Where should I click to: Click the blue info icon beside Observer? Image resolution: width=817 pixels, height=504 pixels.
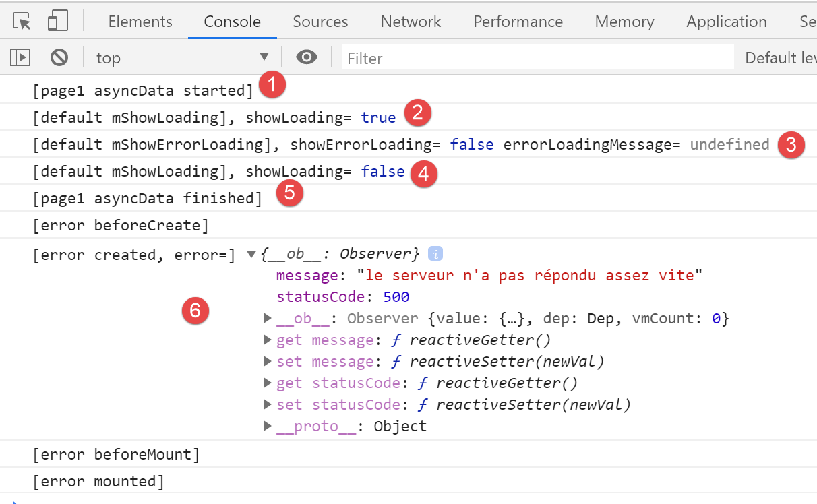435,254
